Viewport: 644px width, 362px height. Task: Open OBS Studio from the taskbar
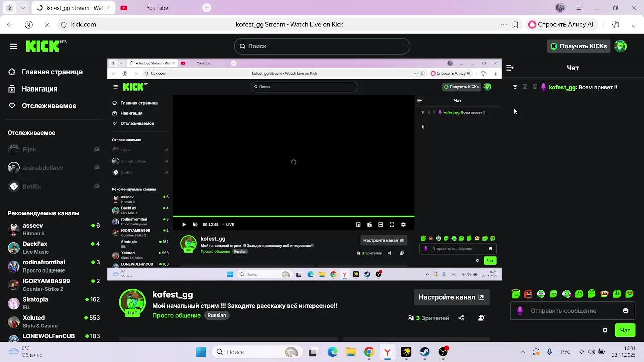pyautogui.click(x=443, y=352)
